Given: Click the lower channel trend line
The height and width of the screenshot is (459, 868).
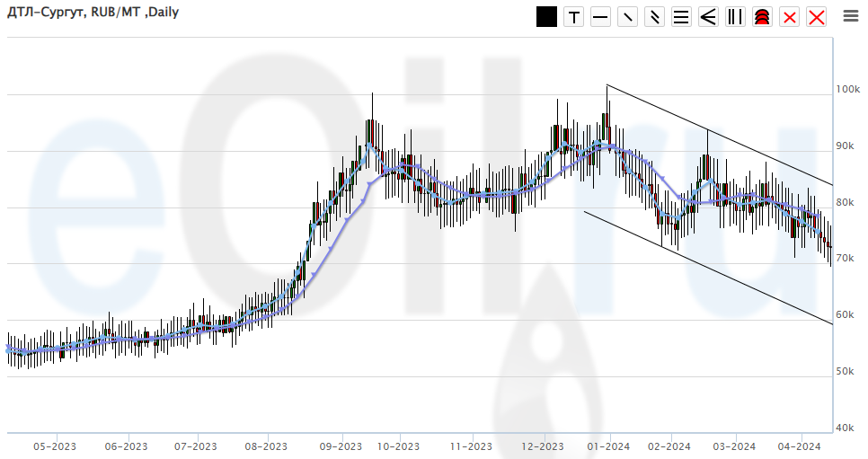Looking at the screenshot, I should coord(710,268).
